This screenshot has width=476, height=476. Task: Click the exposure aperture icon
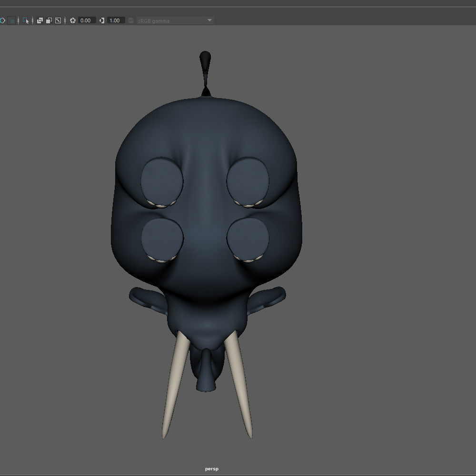click(73, 20)
